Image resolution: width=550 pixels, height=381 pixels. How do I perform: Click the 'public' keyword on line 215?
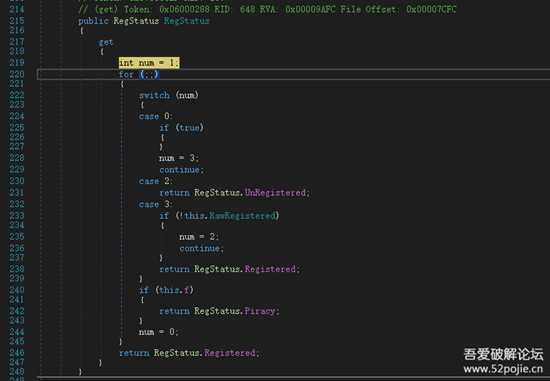[93, 21]
